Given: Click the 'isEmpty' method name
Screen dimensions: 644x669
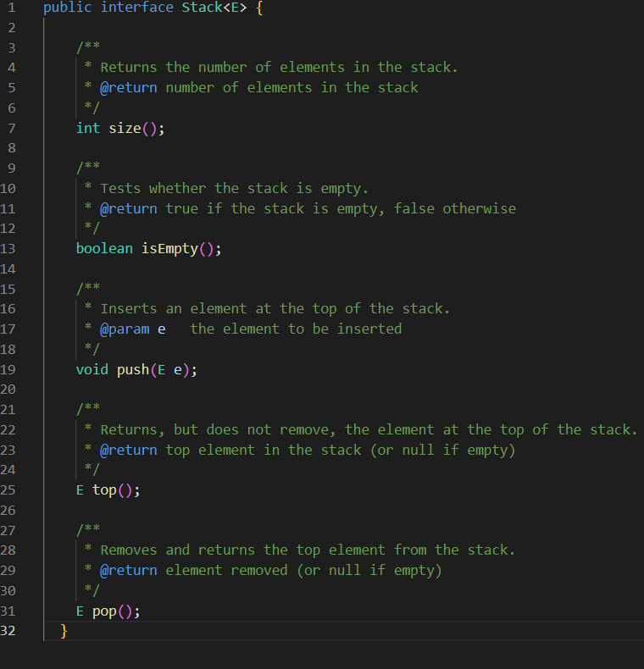Looking at the screenshot, I should click(x=169, y=249).
